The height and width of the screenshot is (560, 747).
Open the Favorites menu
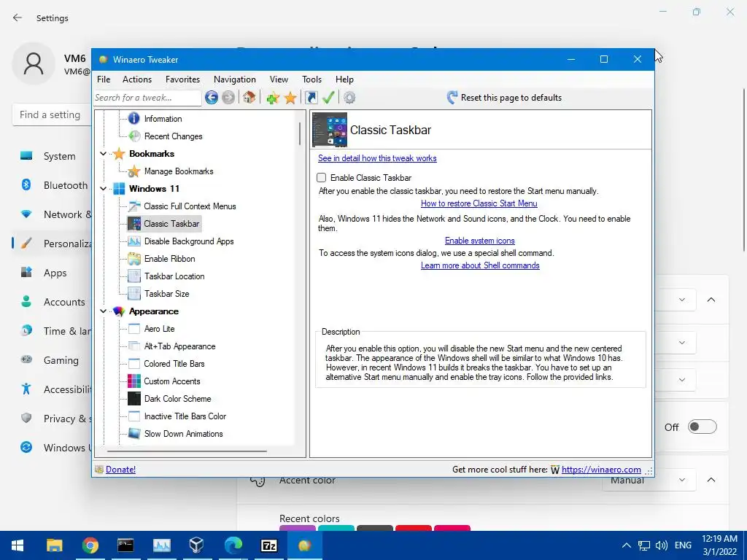point(182,79)
